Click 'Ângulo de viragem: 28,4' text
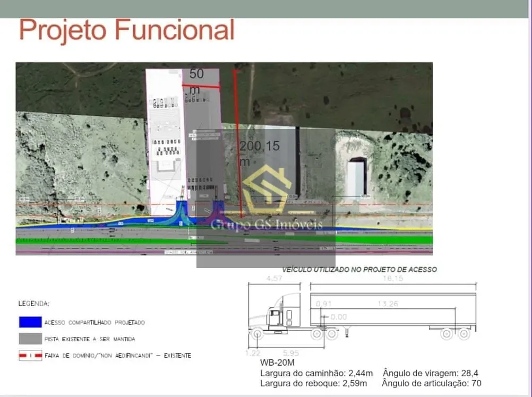Image resolution: width=532 pixels, height=397 pixels. pyautogui.click(x=431, y=373)
